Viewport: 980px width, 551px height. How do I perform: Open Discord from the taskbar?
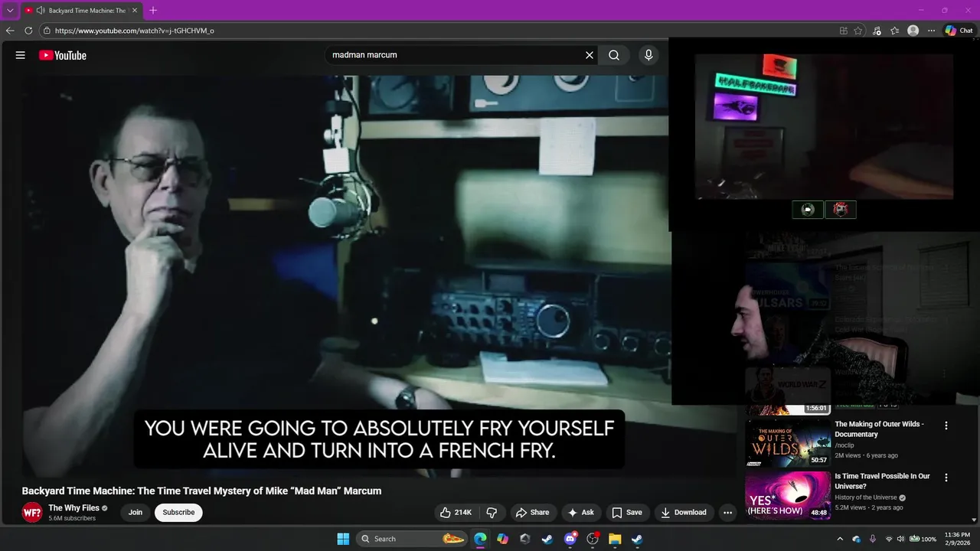point(570,539)
